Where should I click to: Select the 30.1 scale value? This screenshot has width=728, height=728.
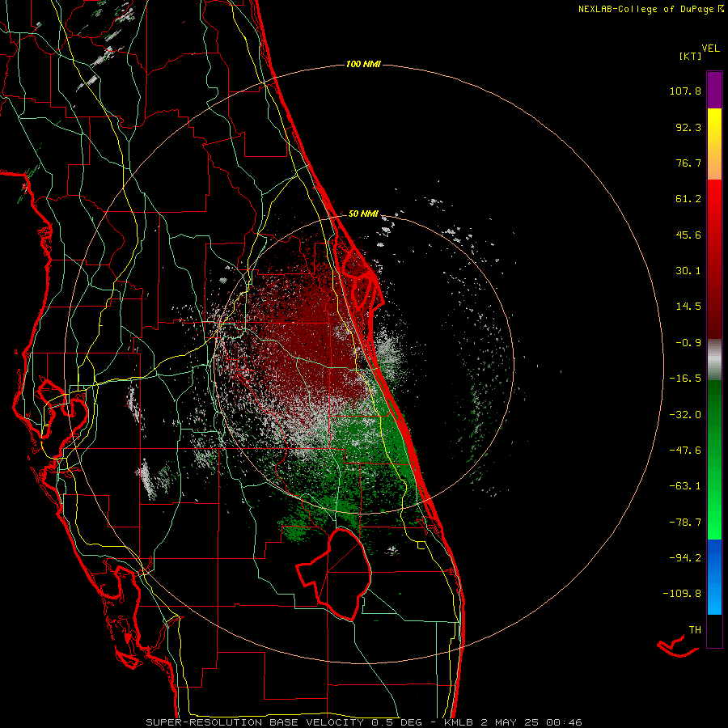click(688, 271)
